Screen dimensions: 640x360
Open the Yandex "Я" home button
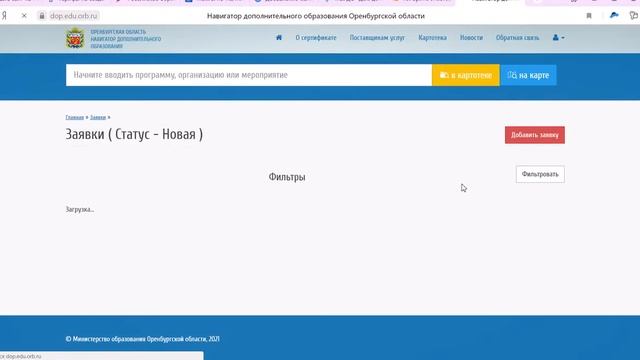click(4, 16)
